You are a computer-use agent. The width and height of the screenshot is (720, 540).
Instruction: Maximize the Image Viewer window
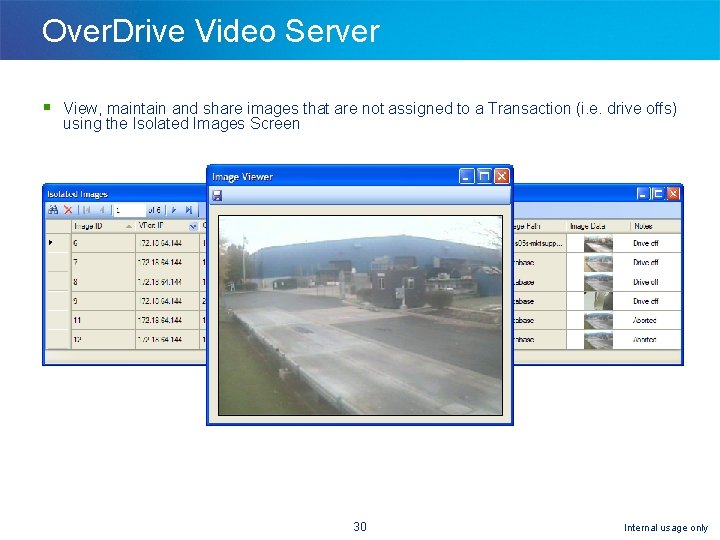click(484, 176)
